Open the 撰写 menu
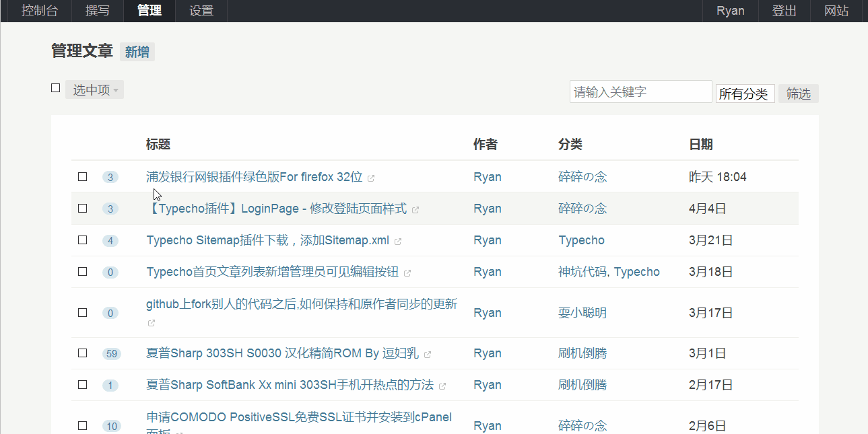 [98, 11]
